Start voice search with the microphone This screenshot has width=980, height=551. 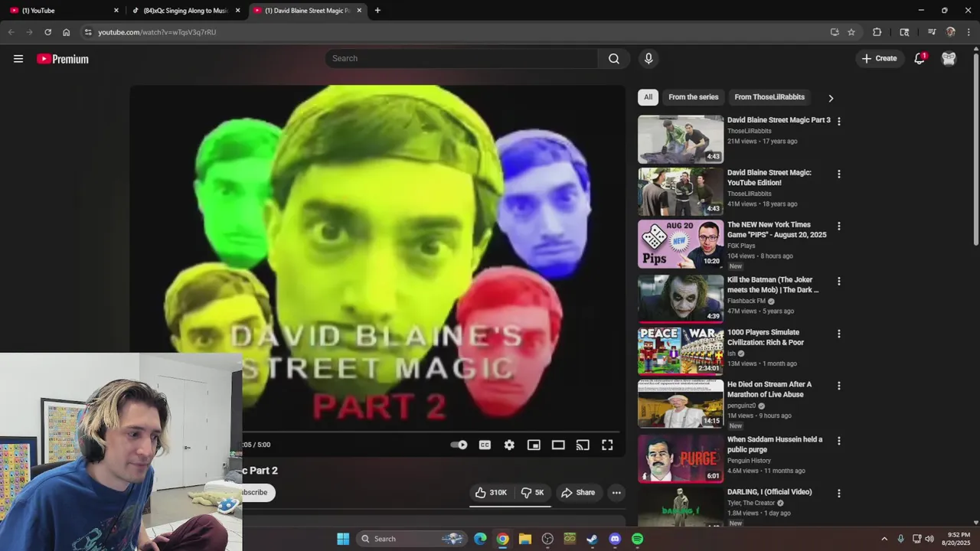point(648,59)
